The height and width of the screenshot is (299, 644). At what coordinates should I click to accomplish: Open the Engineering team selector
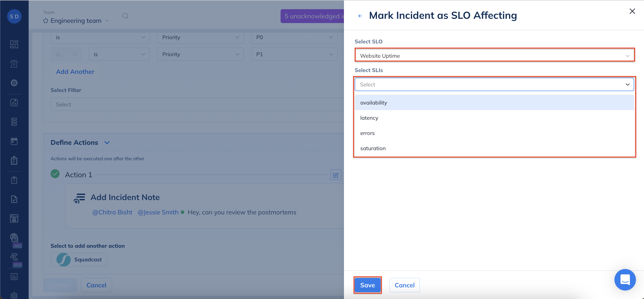pos(76,21)
